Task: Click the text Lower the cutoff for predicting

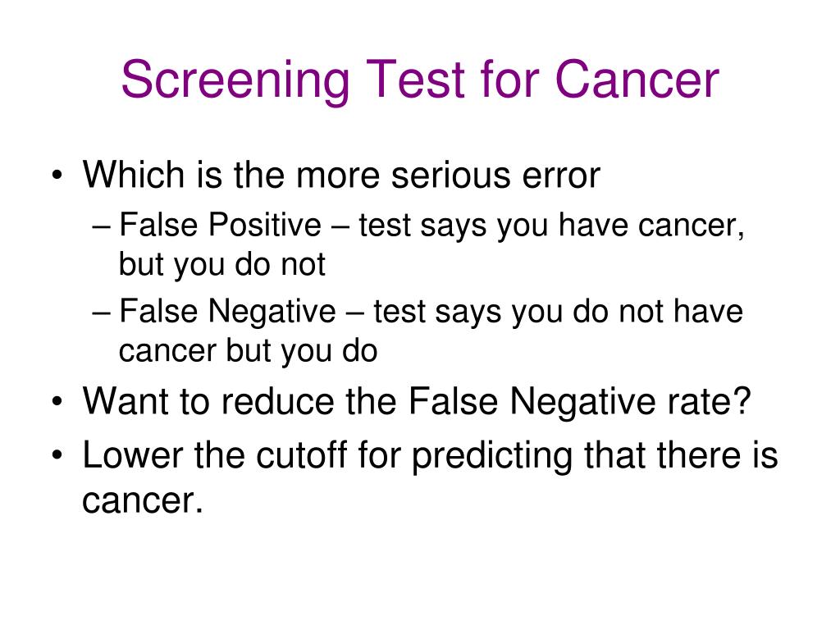Action: 327,456
